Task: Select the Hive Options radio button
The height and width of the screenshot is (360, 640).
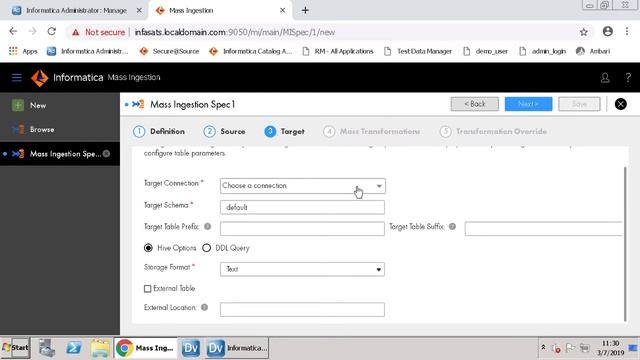Action: pyautogui.click(x=148, y=248)
